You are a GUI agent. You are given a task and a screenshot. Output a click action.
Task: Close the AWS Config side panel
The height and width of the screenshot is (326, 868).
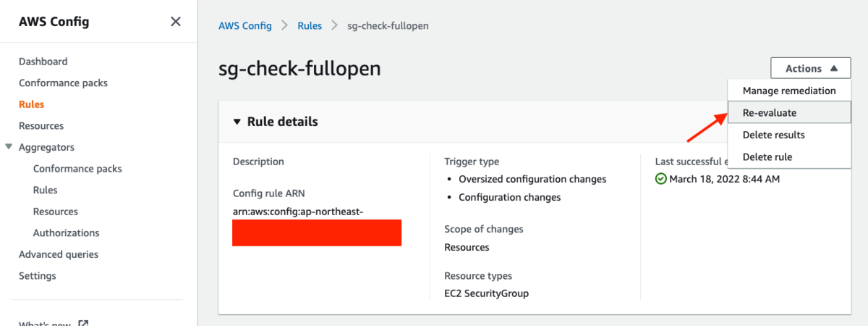[x=175, y=22]
